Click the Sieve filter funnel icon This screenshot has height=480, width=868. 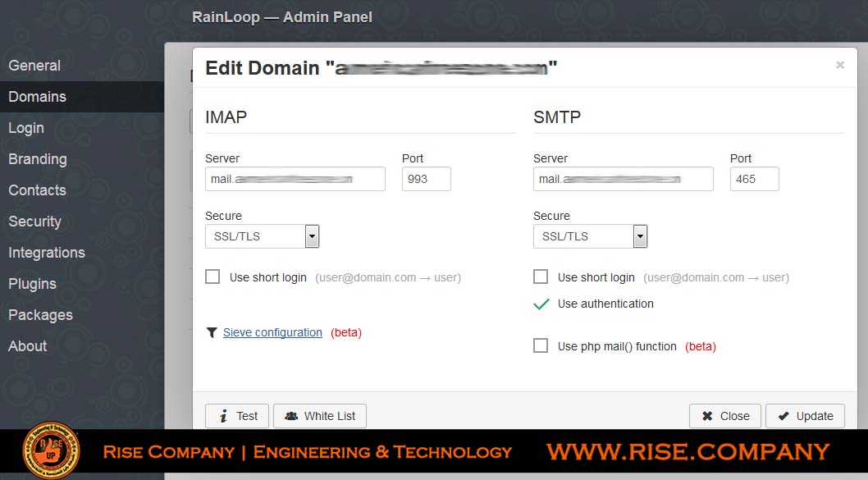pyautogui.click(x=212, y=332)
